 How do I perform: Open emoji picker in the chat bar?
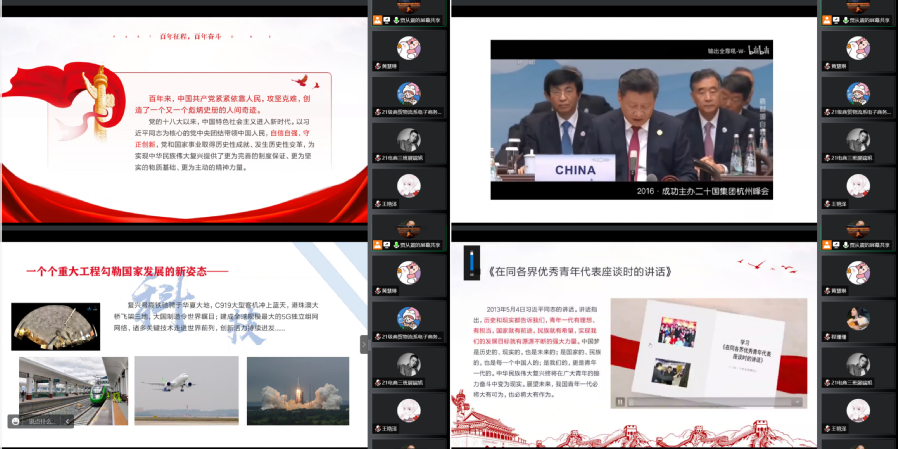[x=14, y=422]
